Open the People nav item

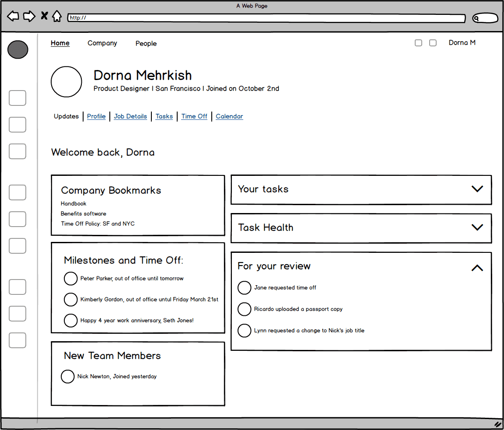pyautogui.click(x=146, y=43)
